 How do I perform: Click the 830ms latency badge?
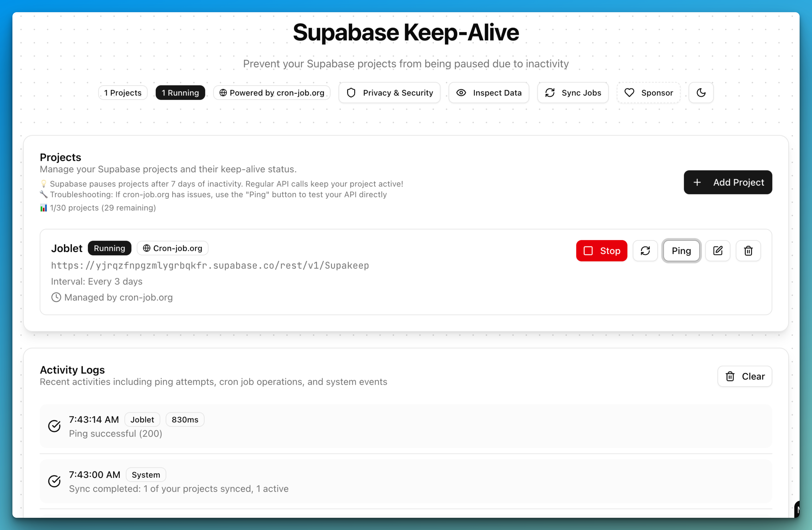tap(185, 420)
